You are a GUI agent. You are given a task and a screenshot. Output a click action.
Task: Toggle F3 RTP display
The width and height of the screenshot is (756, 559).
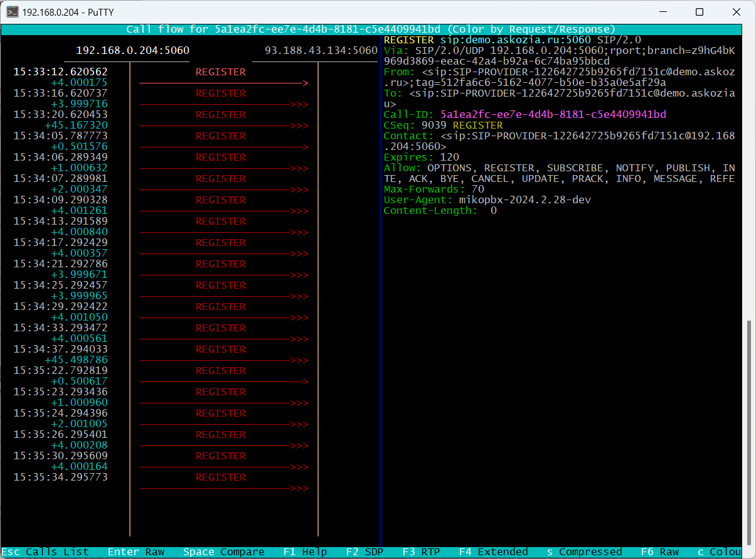421,552
